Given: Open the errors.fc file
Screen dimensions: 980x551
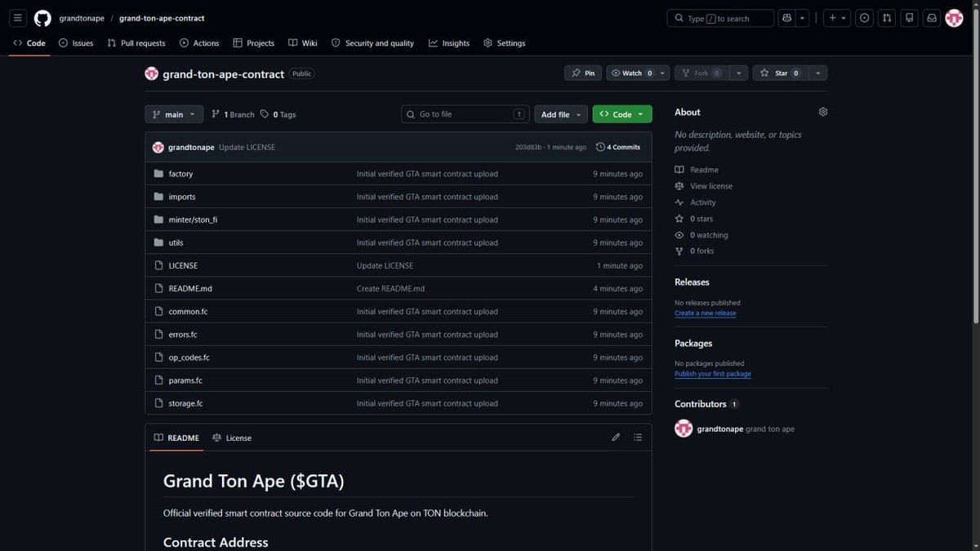Looking at the screenshot, I should (183, 334).
